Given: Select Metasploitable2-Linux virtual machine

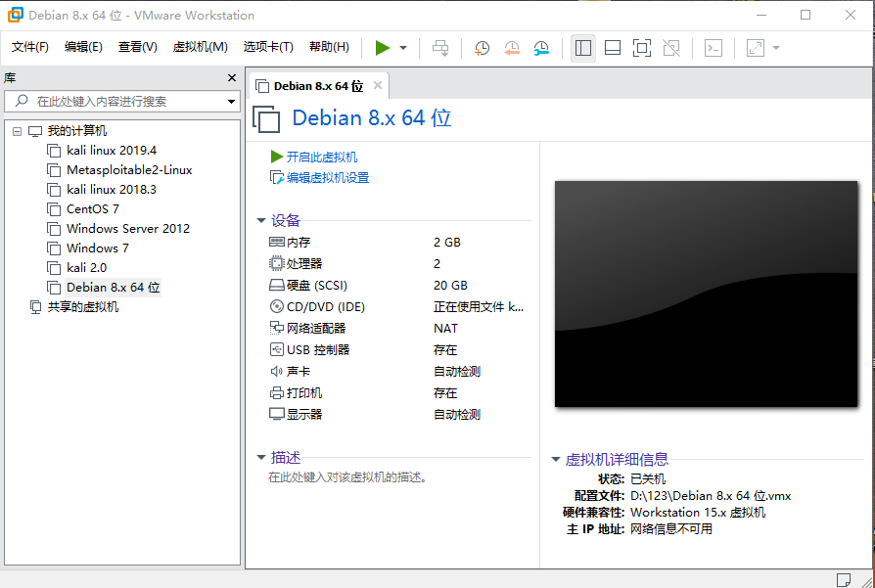Looking at the screenshot, I should (129, 170).
